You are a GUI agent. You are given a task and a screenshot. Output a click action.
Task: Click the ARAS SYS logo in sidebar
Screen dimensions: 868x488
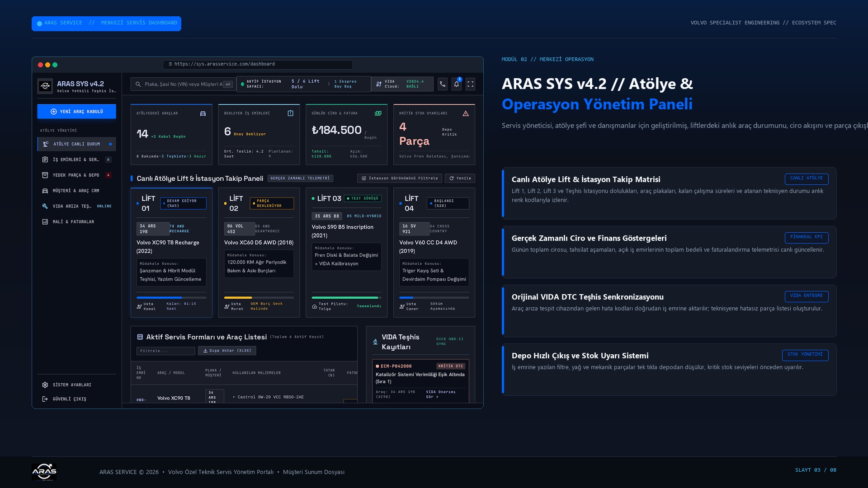45,86
